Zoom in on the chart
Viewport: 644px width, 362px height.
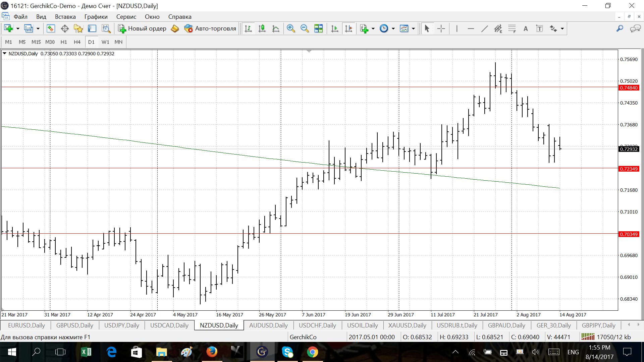[x=291, y=28]
